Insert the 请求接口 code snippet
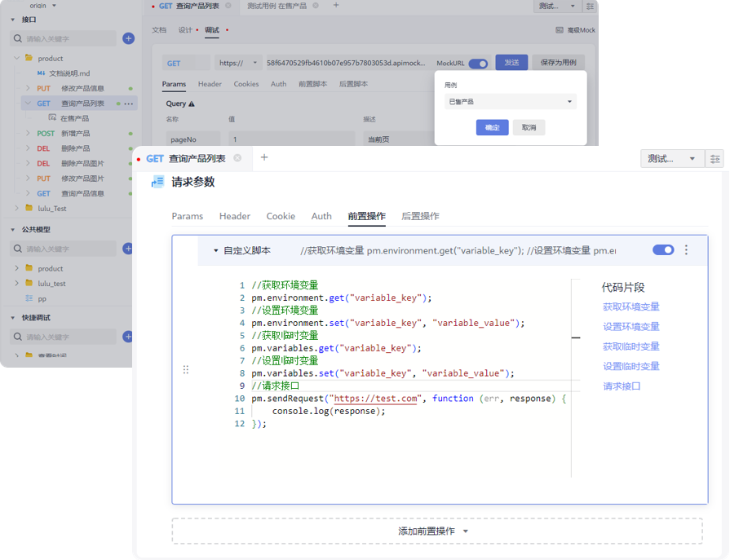Viewport: 730px width, 560px height. click(x=622, y=386)
